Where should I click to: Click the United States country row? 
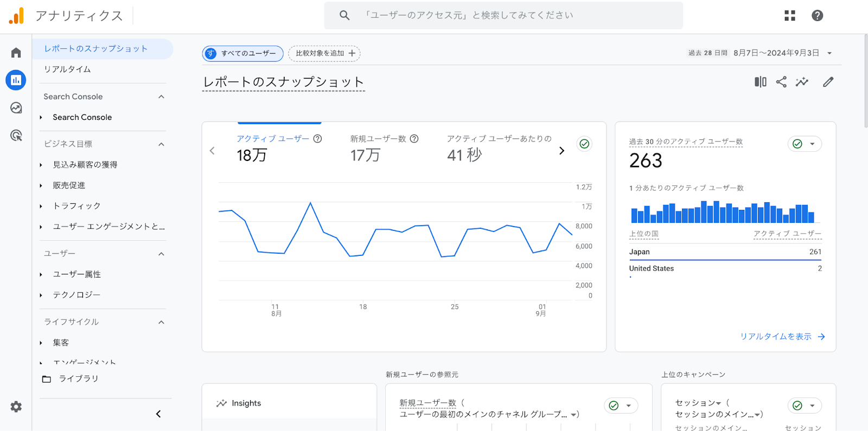(x=725, y=269)
